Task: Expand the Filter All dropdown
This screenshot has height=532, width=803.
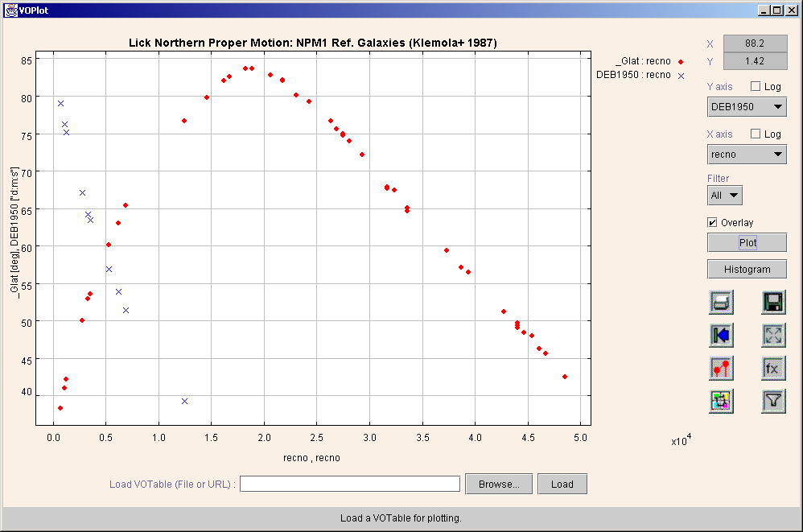Action: [724, 196]
